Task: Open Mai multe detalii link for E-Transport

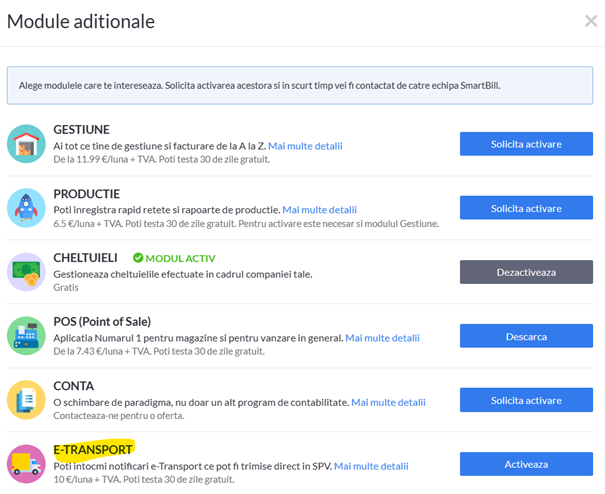Action: [371, 466]
